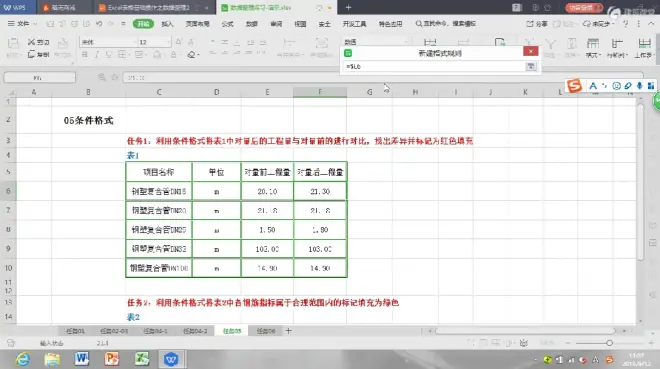The image size is (660, 369).
Task: Click the Undo arrow in quick access toolbar
Action: click(99, 24)
